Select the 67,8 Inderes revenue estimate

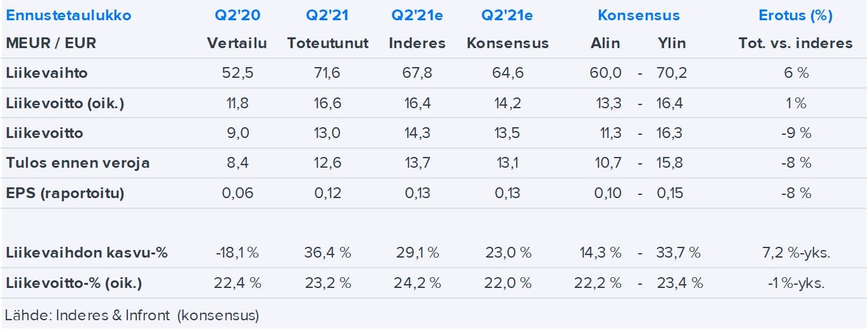(x=417, y=73)
